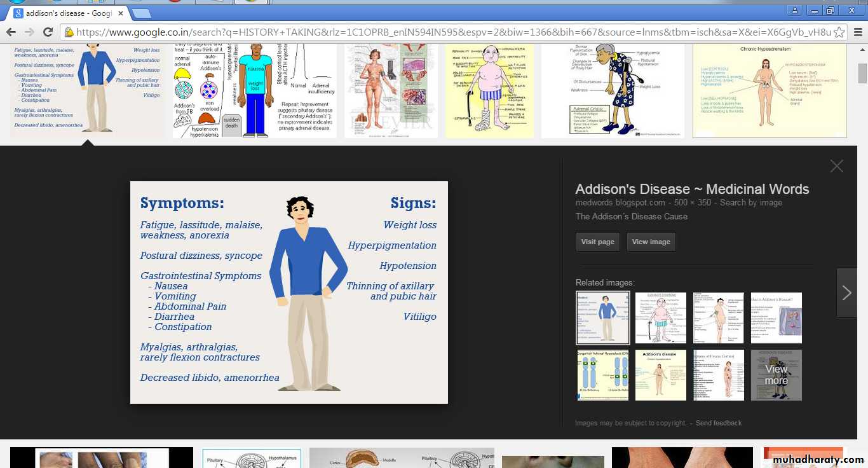Click the Chrome user profile icon
The image size is (868, 468).
[794, 11]
